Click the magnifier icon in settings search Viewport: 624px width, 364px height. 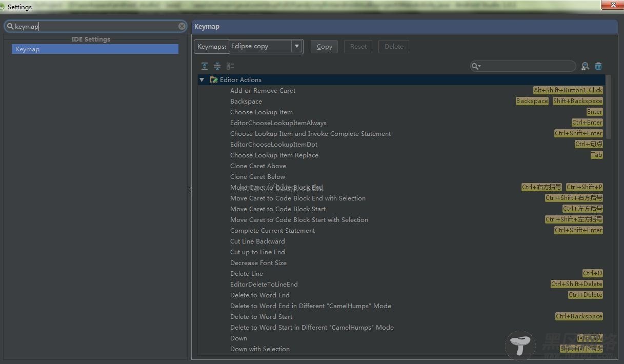pyautogui.click(x=10, y=26)
